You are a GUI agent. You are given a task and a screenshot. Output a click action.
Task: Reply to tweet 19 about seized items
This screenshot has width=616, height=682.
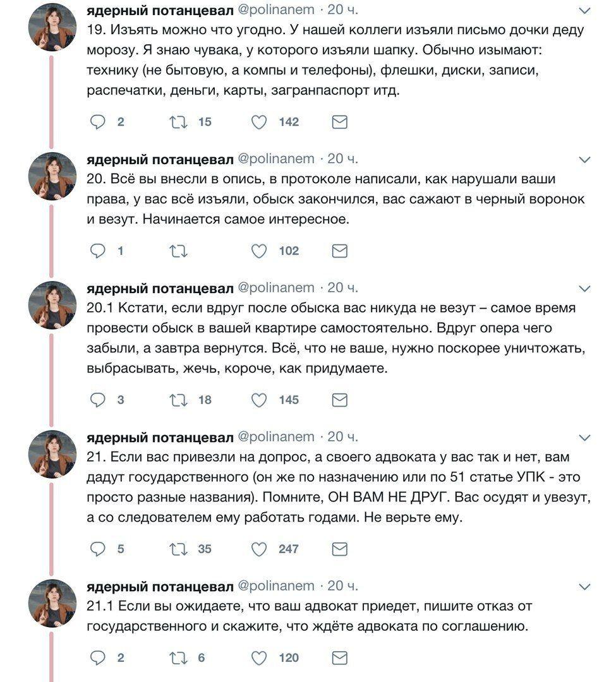coord(97,122)
